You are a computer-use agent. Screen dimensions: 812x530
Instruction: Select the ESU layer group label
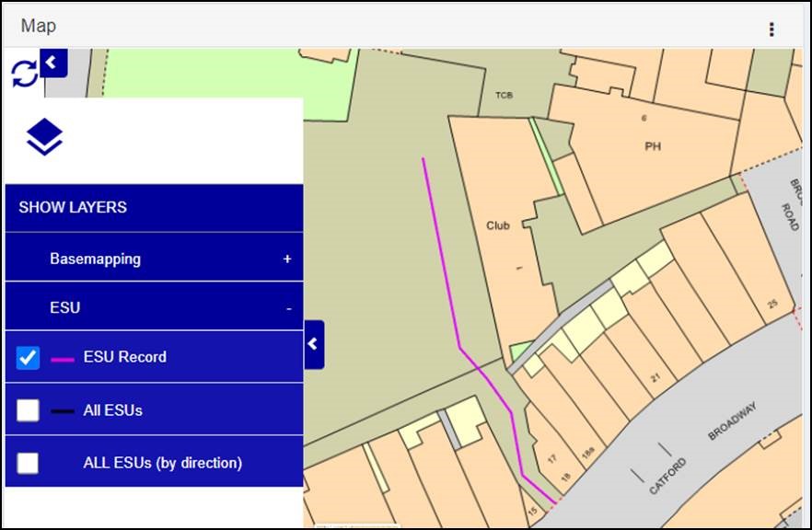click(65, 308)
